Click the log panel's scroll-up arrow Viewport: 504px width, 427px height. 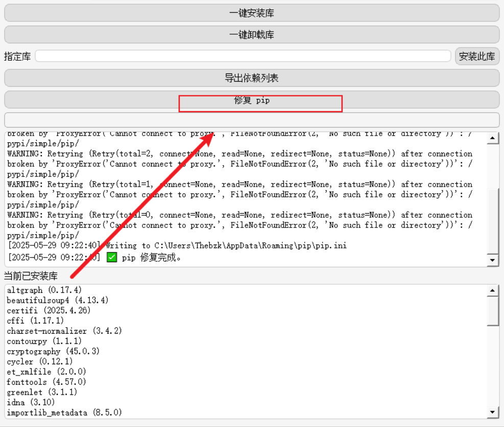493,138
